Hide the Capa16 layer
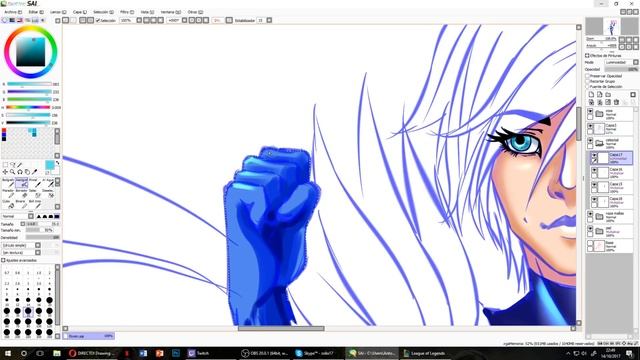 [x=594, y=170]
